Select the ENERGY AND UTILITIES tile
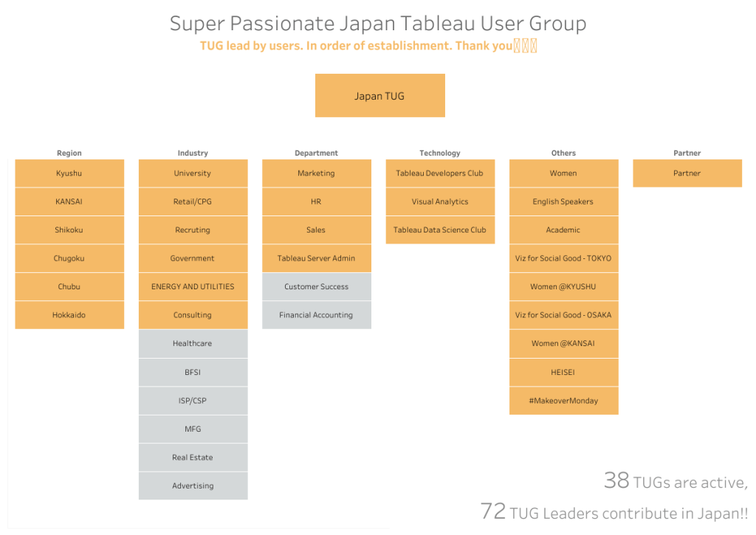Viewport: 756px width, 535px height. tap(193, 286)
